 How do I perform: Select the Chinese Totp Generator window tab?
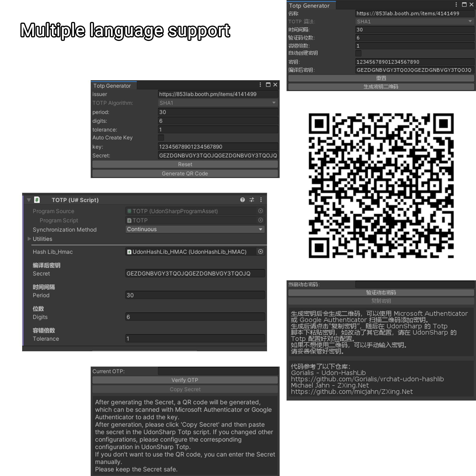point(309,5)
